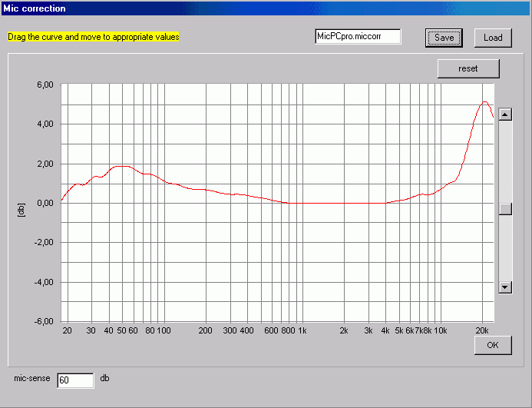Click the red curve peak near 20k
Image resolution: width=532 pixels, height=408 pixels.
[484, 101]
